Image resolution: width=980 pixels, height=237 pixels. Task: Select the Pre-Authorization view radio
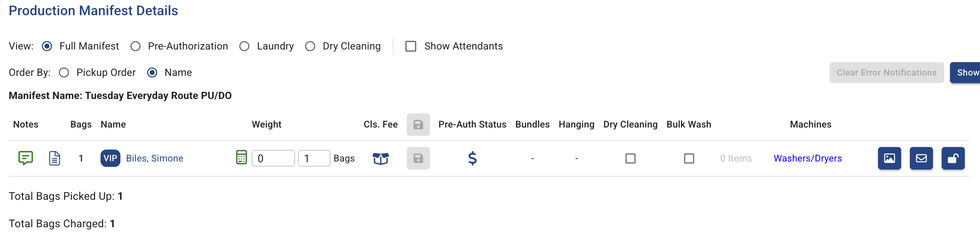coord(136,46)
